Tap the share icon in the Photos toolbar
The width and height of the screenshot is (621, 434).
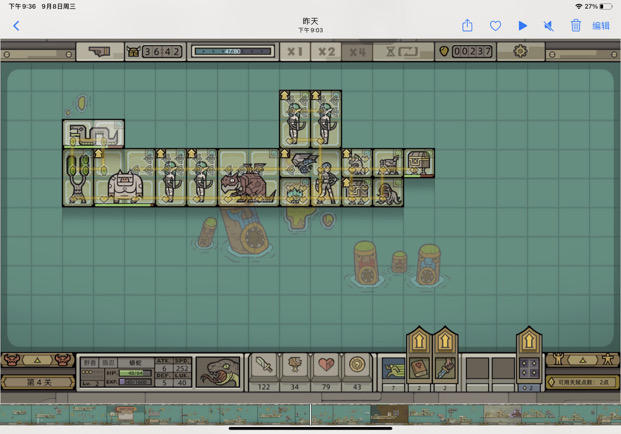(467, 26)
